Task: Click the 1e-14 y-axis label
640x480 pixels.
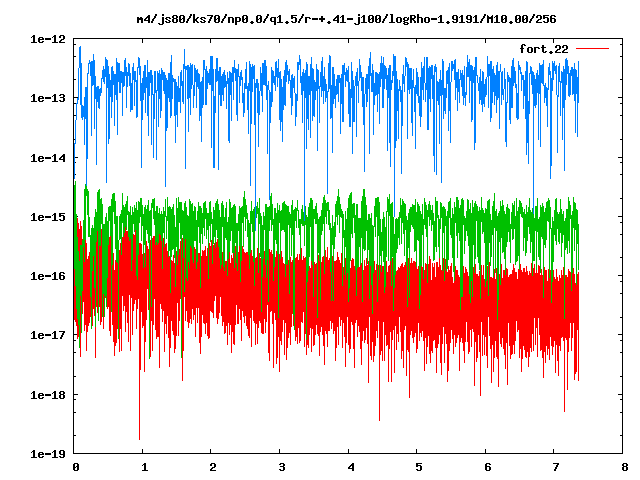Action: (48, 158)
